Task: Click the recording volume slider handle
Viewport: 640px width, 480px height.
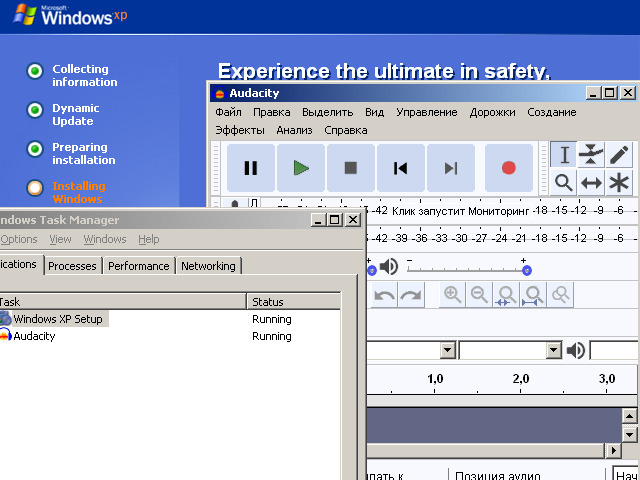Action: pyautogui.click(x=371, y=270)
